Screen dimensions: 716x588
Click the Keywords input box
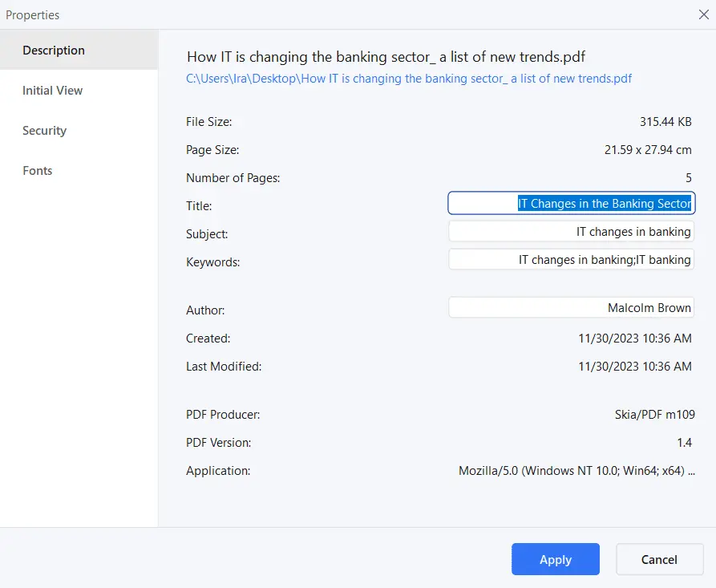[x=570, y=259]
